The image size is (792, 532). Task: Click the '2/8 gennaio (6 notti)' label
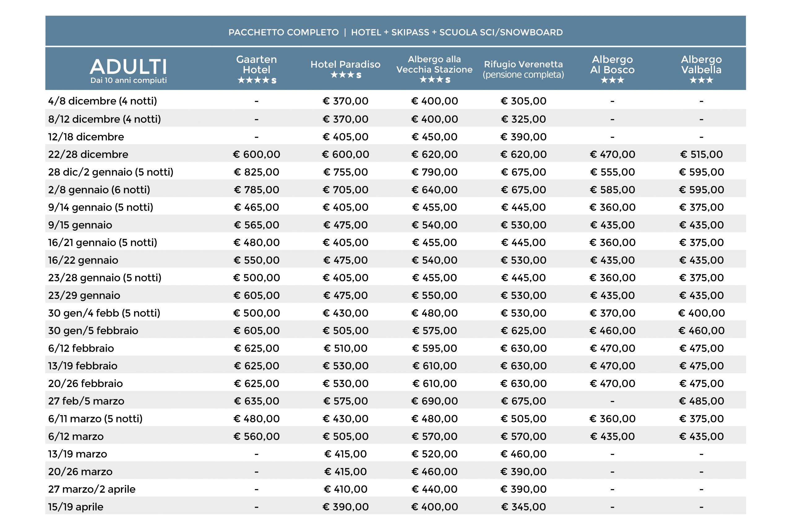(99, 190)
